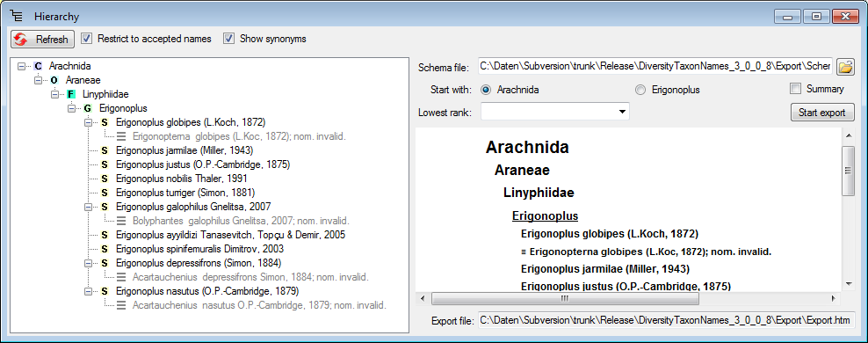
Task: Collapse the Araneae tree node
Action: click(x=38, y=80)
